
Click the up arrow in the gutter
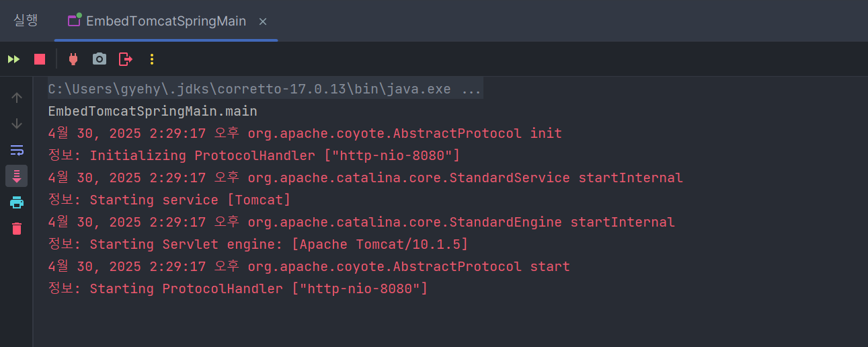click(17, 98)
